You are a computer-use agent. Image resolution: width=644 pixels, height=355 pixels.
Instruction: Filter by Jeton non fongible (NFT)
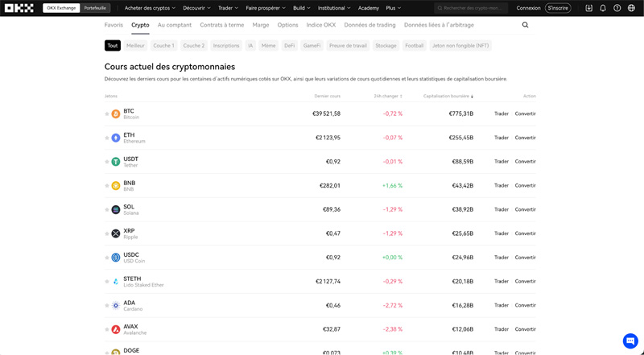[x=460, y=46]
